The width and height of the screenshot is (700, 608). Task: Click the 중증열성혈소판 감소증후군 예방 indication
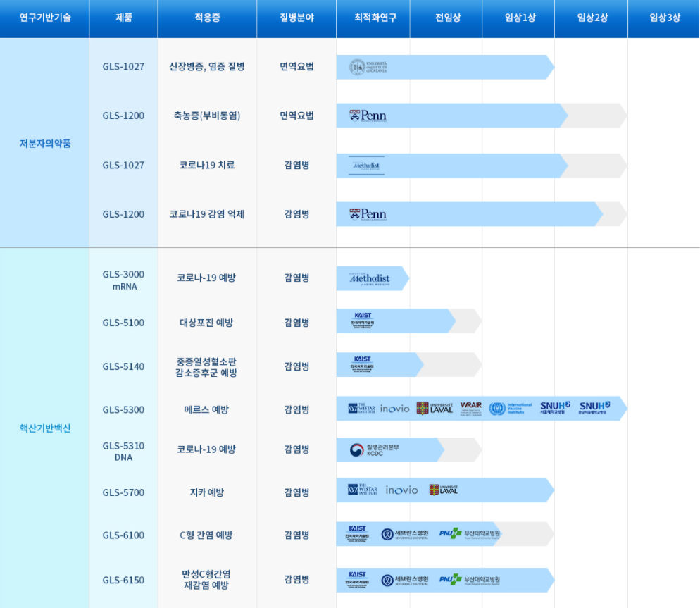coord(206,367)
